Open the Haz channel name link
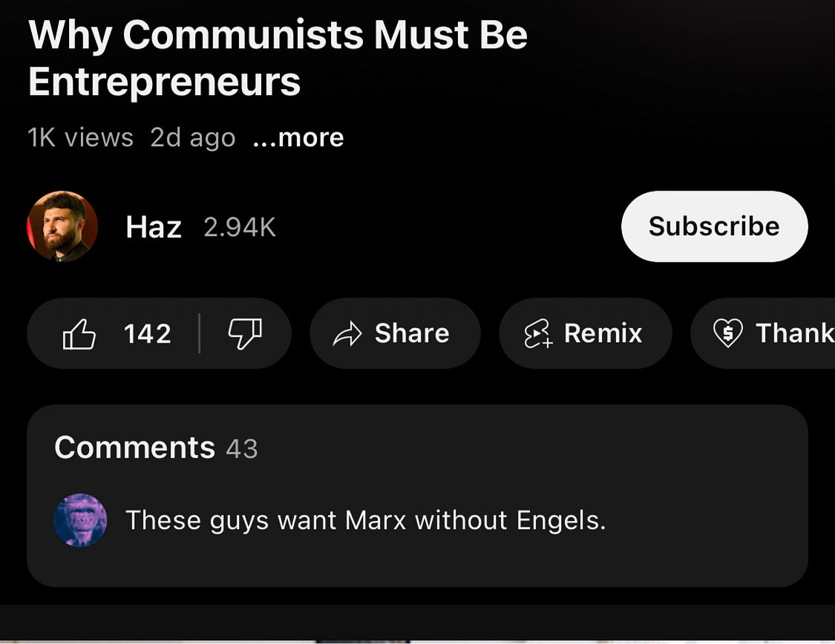 pos(154,227)
